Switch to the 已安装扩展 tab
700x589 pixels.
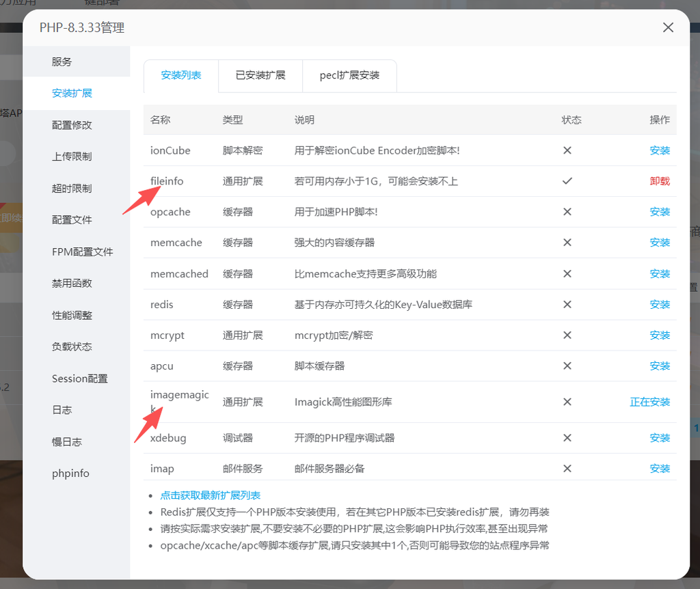[260, 75]
